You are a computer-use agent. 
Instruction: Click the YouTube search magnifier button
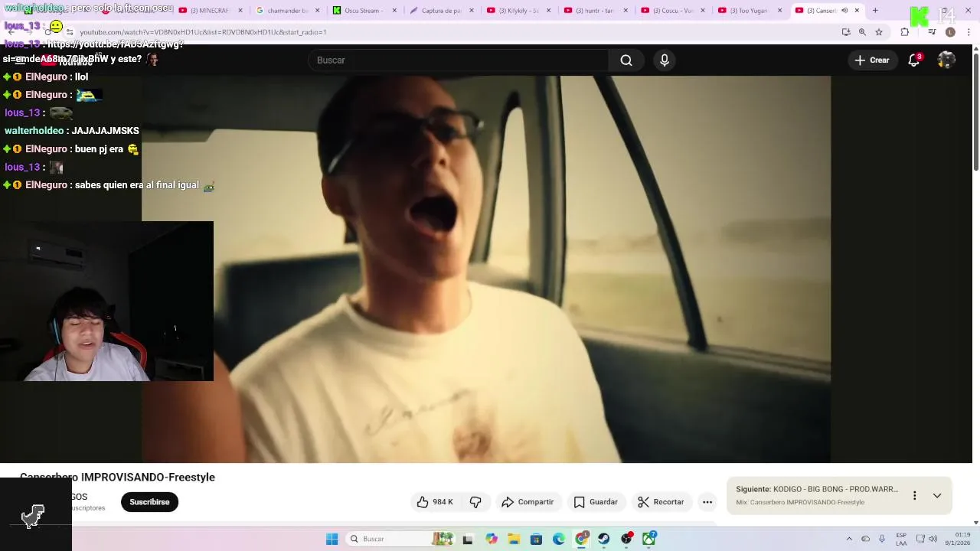[x=626, y=60]
